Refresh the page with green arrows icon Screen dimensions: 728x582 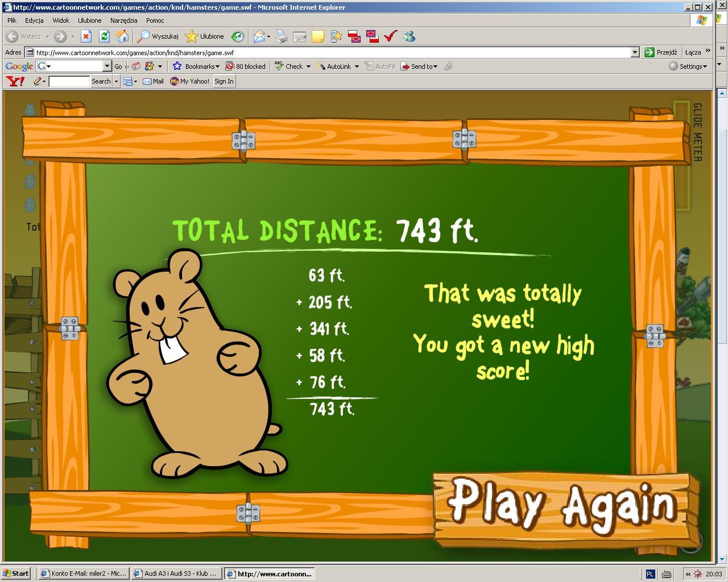click(104, 36)
